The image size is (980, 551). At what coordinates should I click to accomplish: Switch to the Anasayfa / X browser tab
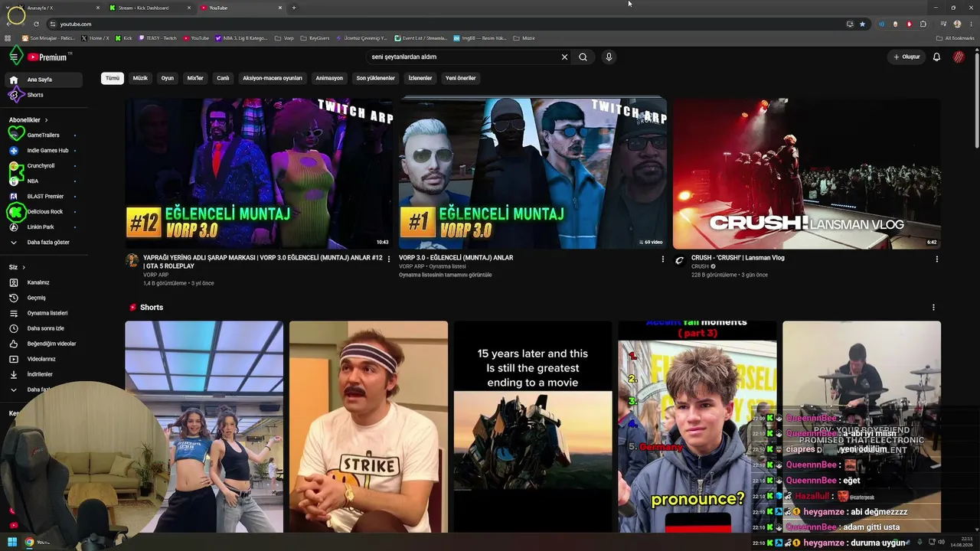click(x=59, y=8)
